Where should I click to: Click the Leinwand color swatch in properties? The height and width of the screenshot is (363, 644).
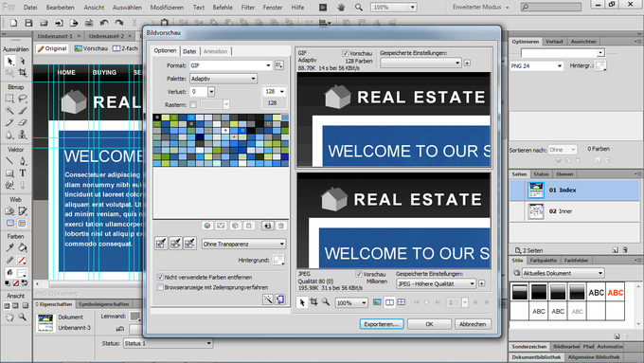click(135, 316)
